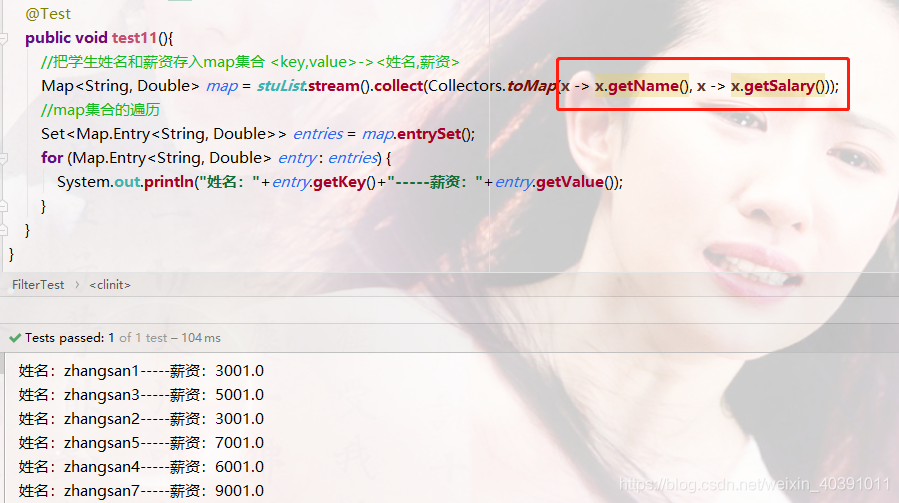This screenshot has width=899, height=503.
Task: Click the Collectors class reference
Action: 465,86
